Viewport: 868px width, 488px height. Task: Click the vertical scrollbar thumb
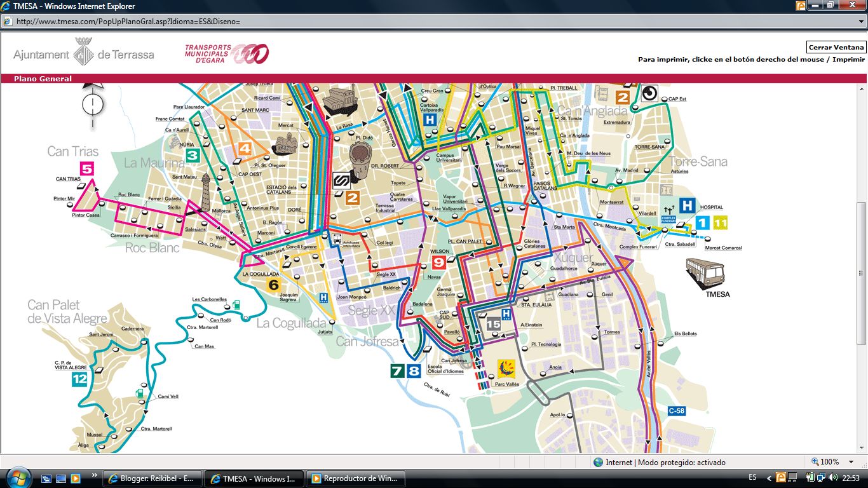[862, 273]
